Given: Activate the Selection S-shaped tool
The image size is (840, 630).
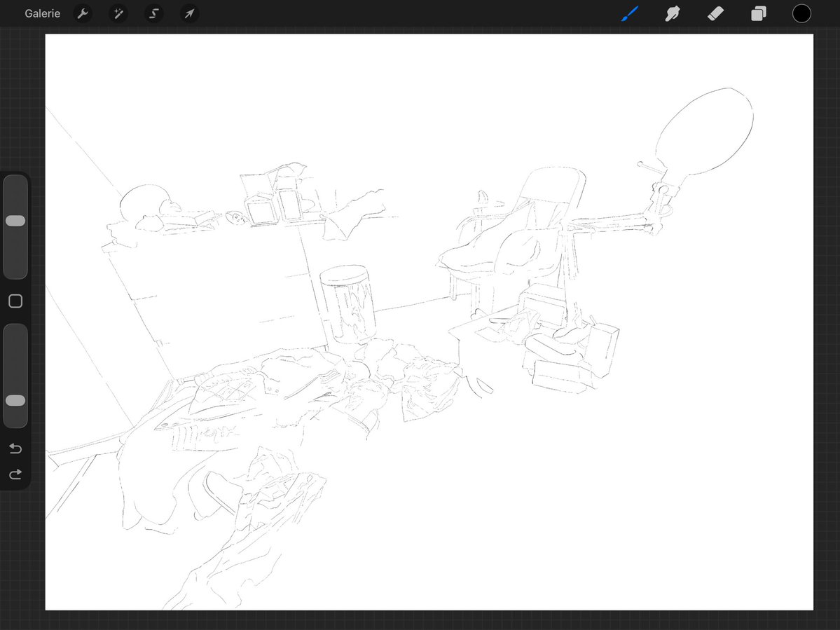Looking at the screenshot, I should [154, 13].
